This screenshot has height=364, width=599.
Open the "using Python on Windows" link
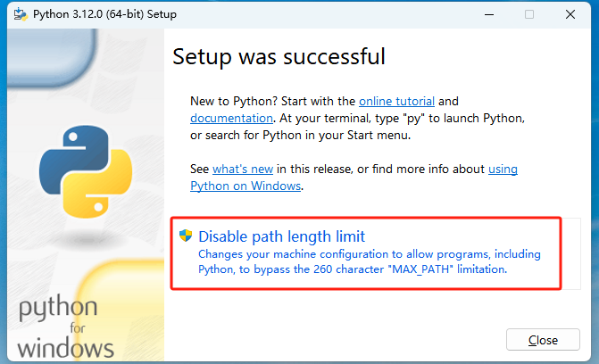tap(245, 186)
